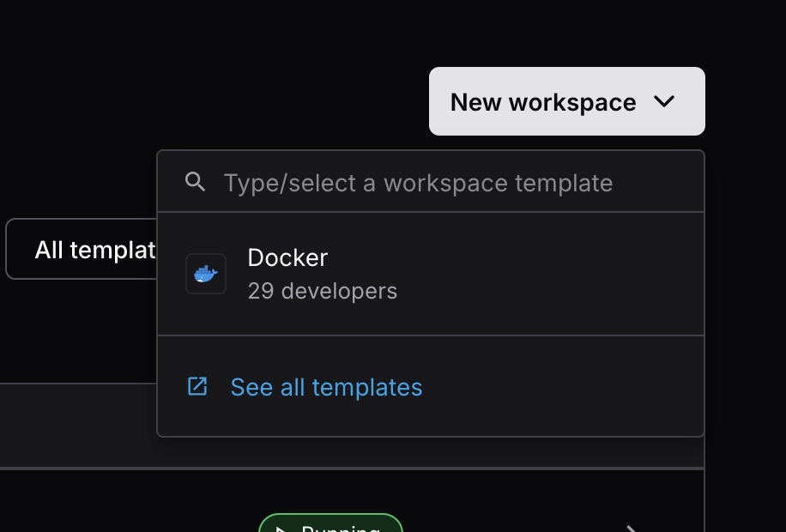The height and width of the screenshot is (532, 786).
Task: Open the All templates filter dropdown
Action: (x=82, y=249)
